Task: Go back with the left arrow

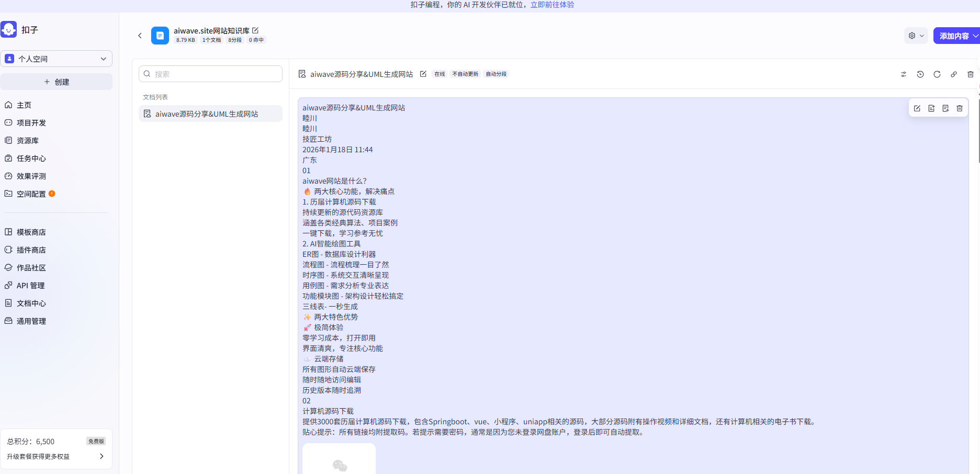Action: point(140,36)
